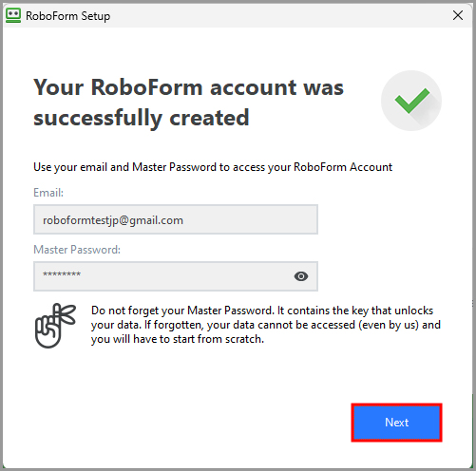This screenshot has height=471, width=476.
Task: Proceed with the blue Next button
Action: coord(396,423)
